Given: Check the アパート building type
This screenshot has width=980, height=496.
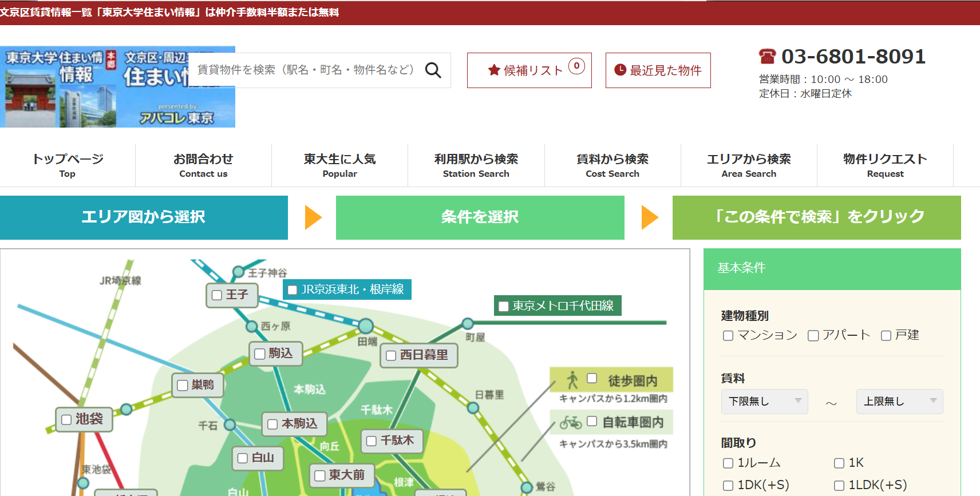Looking at the screenshot, I should [813, 336].
